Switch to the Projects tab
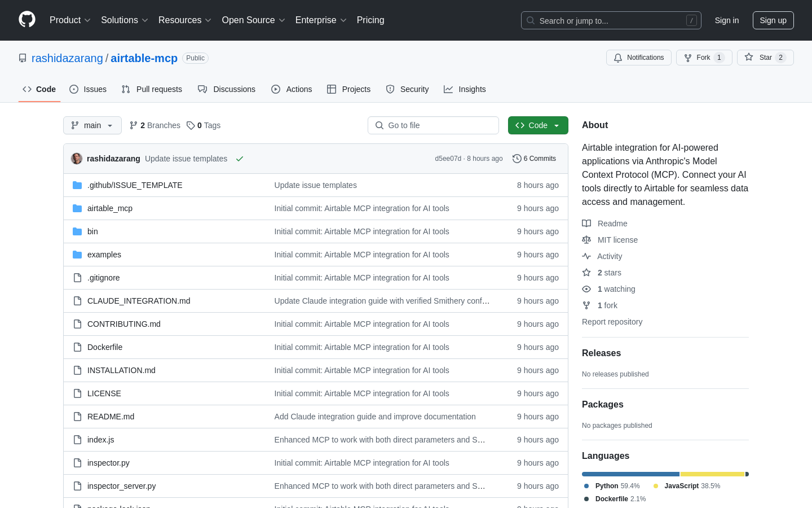This screenshot has width=812, height=508. coord(349,89)
